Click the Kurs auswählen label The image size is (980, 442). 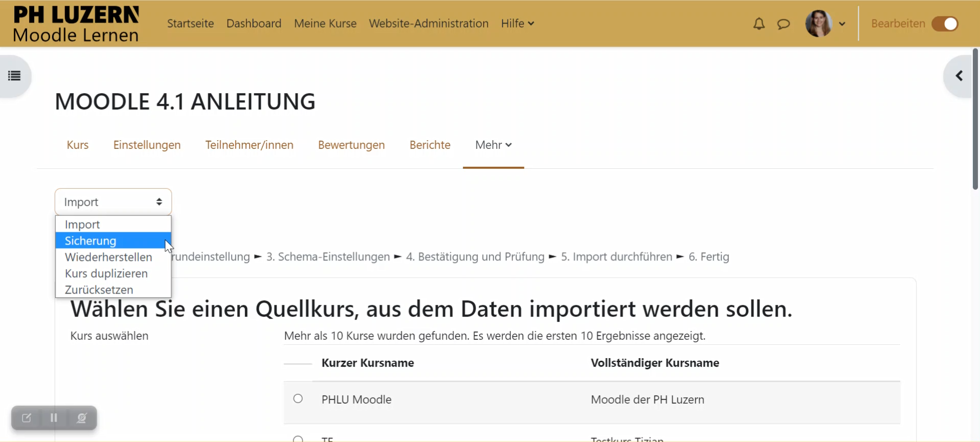pos(109,336)
